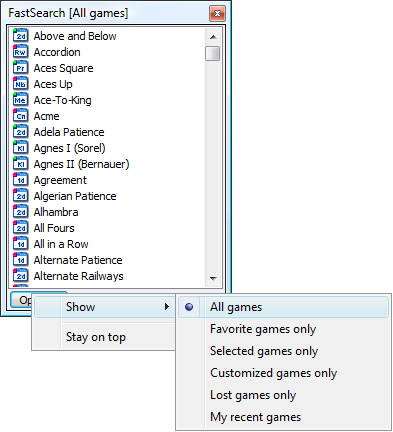Select Alternate Patience entry
The image size is (393, 432).
[x=78, y=260]
